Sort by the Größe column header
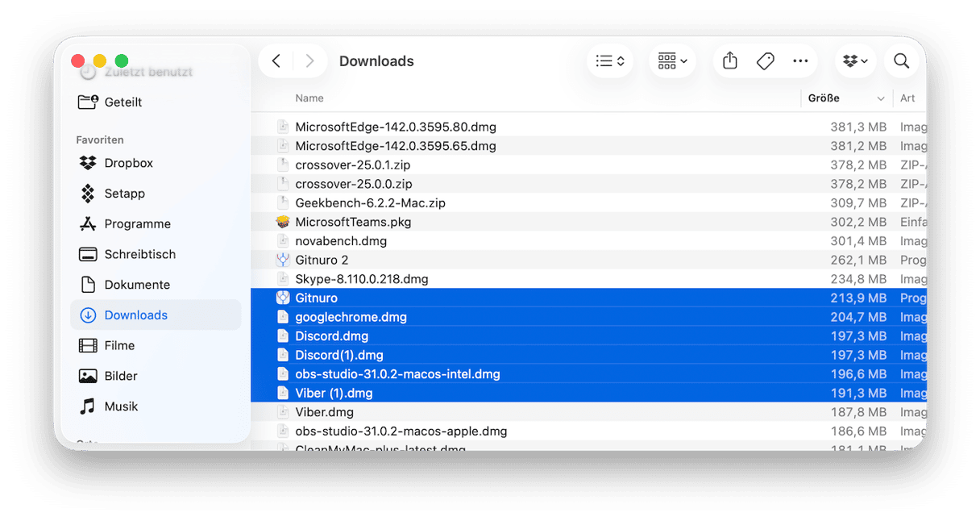The height and width of the screenshot is (521, 980). [846, 98]
